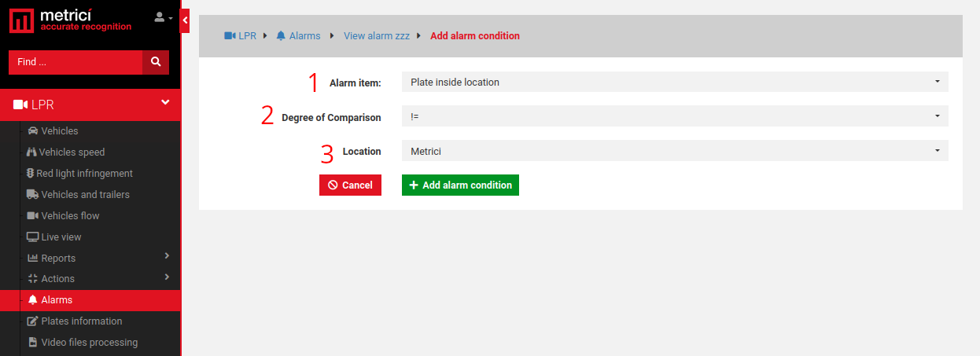Open Vehicles and trailers
The height and width of the screenshot is (356, 980).
(x=85, y=195)
